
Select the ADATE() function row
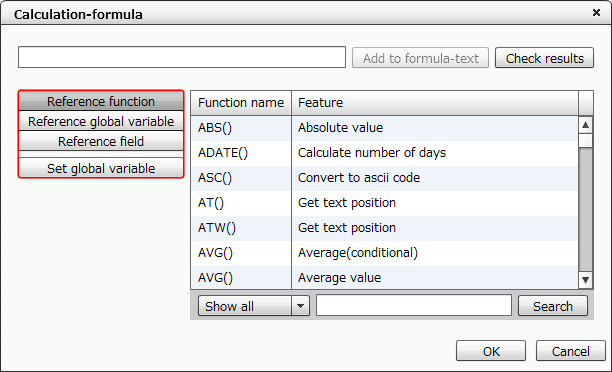(x=384, y=153)
